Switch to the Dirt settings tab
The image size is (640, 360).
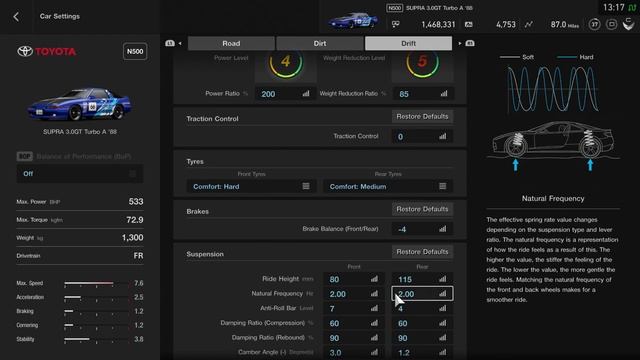(320, 43)
